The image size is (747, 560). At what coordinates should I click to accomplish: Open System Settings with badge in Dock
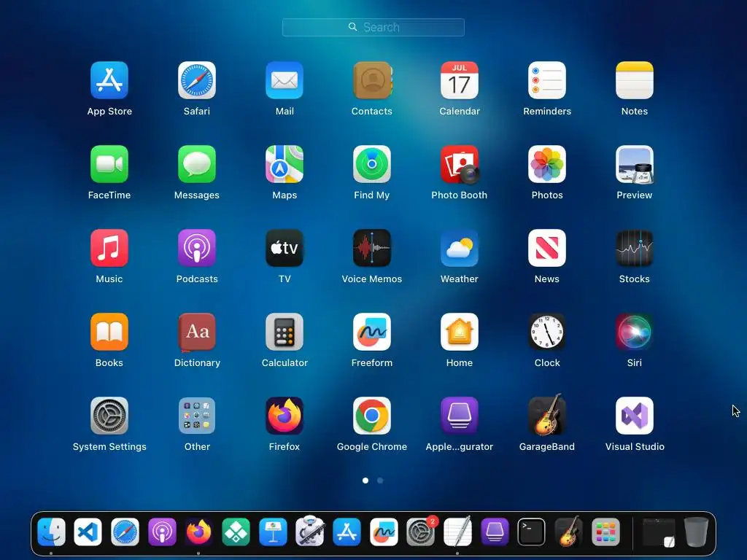point(421,532)
